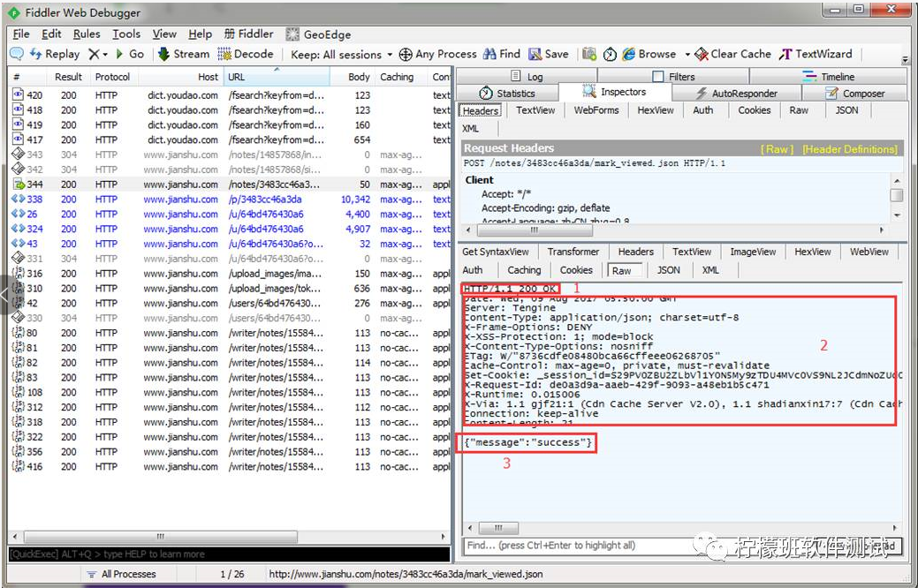Sort sessions by Caching column
This screenshot has width=918, height=588.
400,77
